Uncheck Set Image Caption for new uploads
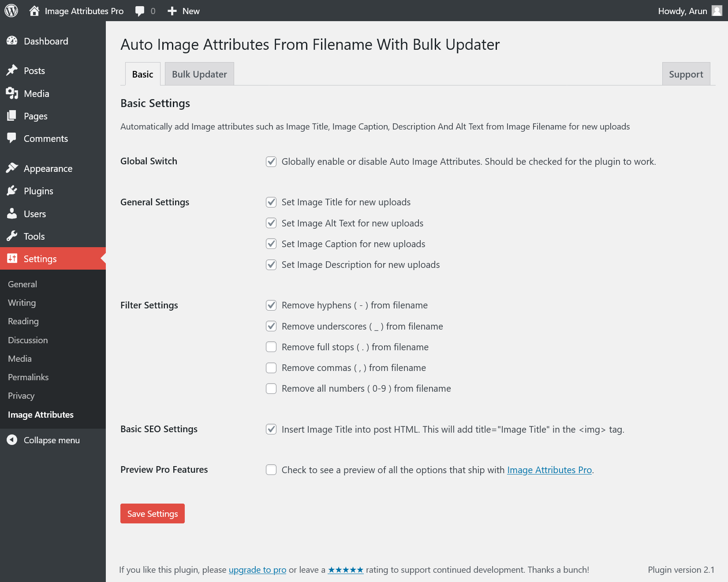 point(271,244)
